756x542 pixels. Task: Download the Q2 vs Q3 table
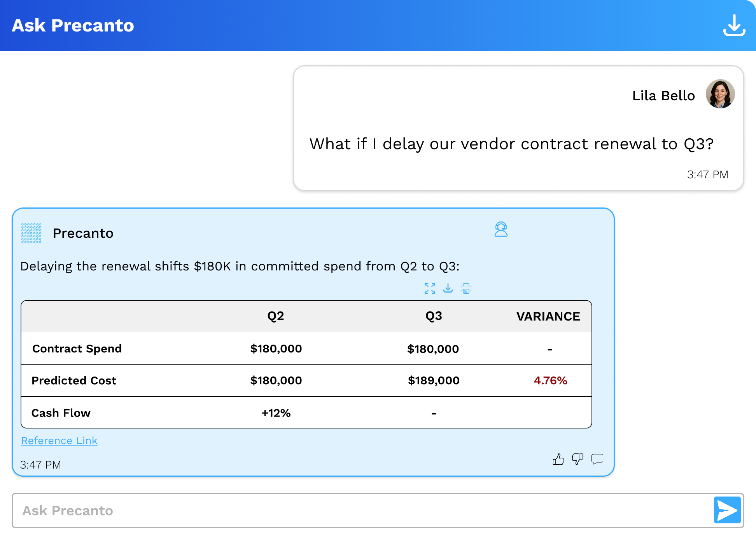(x=448, y=288)
